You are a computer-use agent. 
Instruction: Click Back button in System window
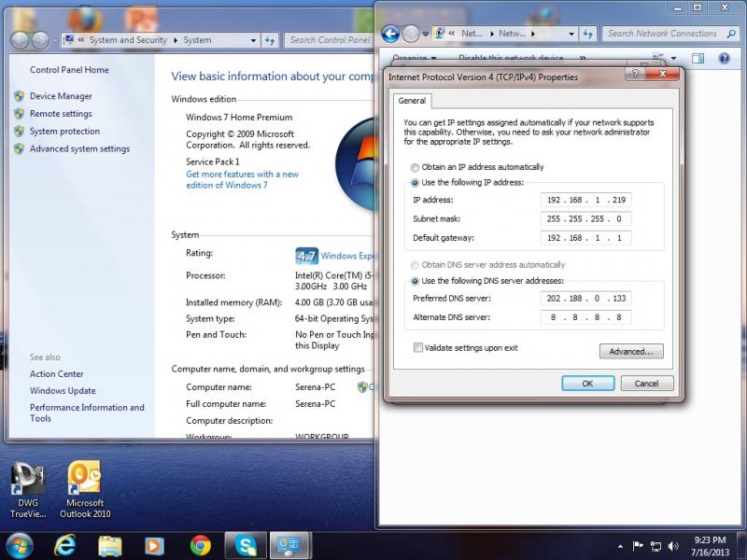20,40
